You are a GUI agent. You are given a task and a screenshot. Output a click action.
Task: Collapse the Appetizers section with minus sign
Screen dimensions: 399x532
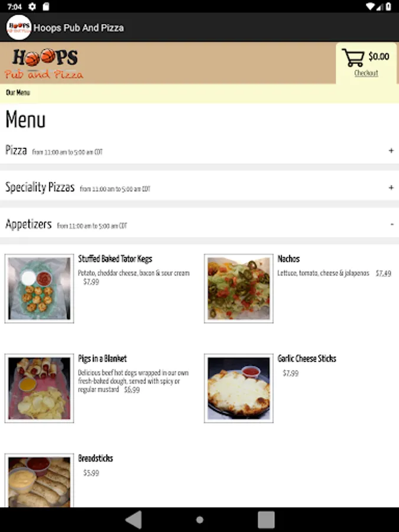392,224
